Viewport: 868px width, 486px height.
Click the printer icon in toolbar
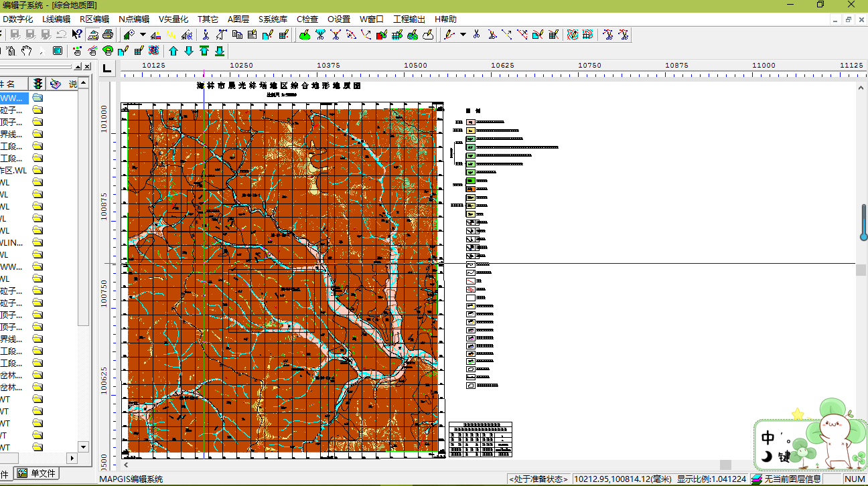point(108,34)
